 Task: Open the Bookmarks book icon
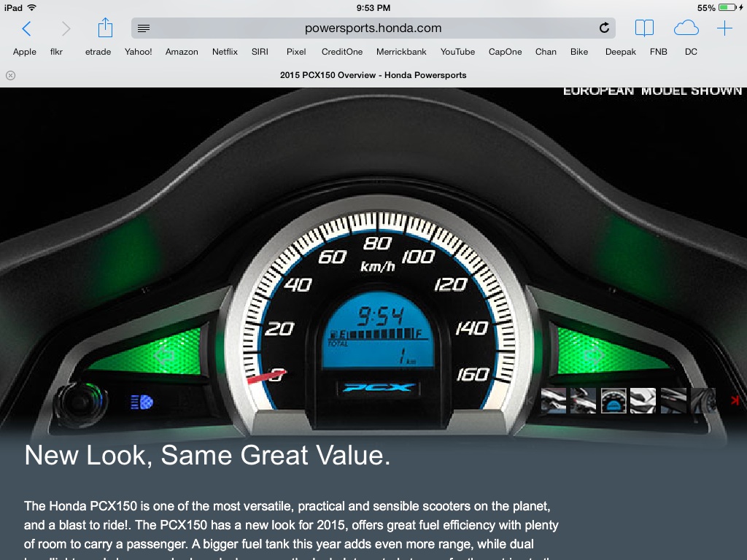coord(644,28)
